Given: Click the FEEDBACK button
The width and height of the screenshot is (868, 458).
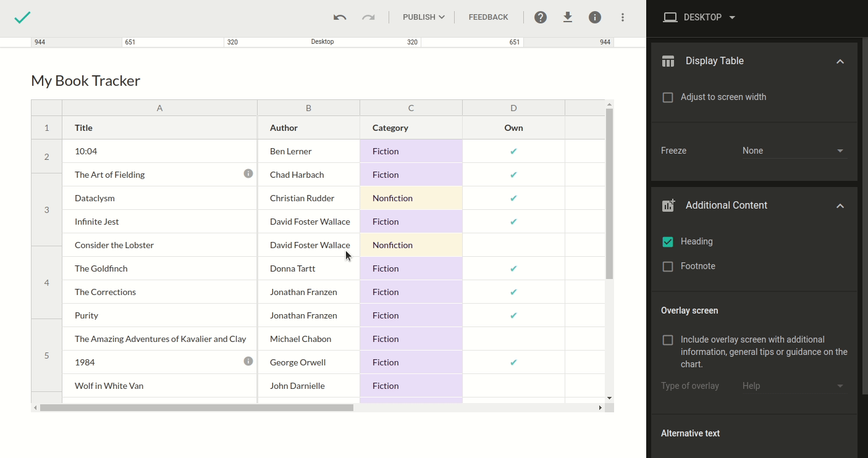Looking at the screenshot, I should coord(488,17).
